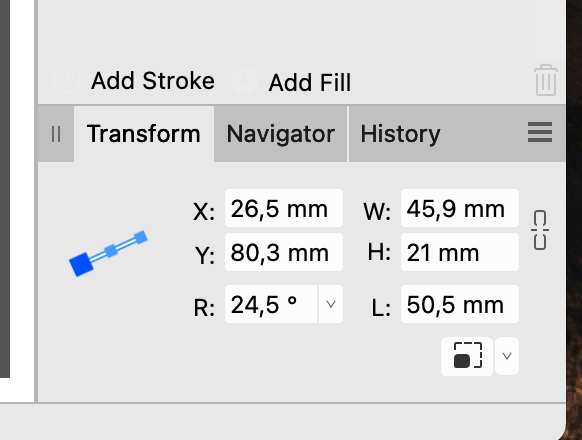Click the panel collapse grip handle
582x440 pixels.
pos(56,134)
